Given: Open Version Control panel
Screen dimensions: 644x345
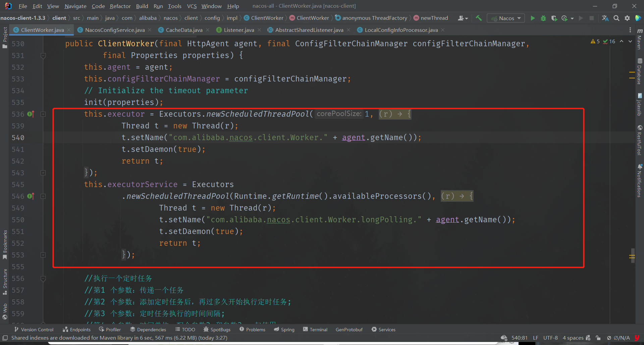Looking at the screenshot, I should click(x=34, y=330).
